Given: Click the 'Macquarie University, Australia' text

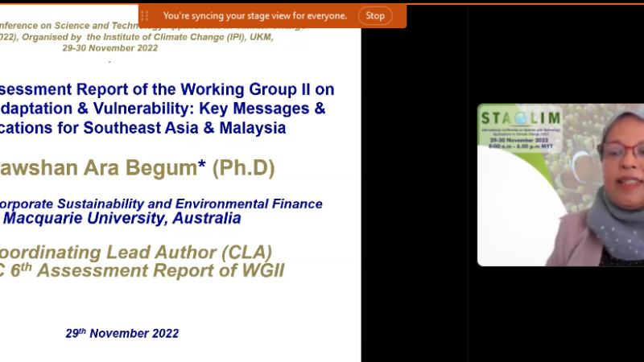Looking at the screenshot, I should [121, 218].
